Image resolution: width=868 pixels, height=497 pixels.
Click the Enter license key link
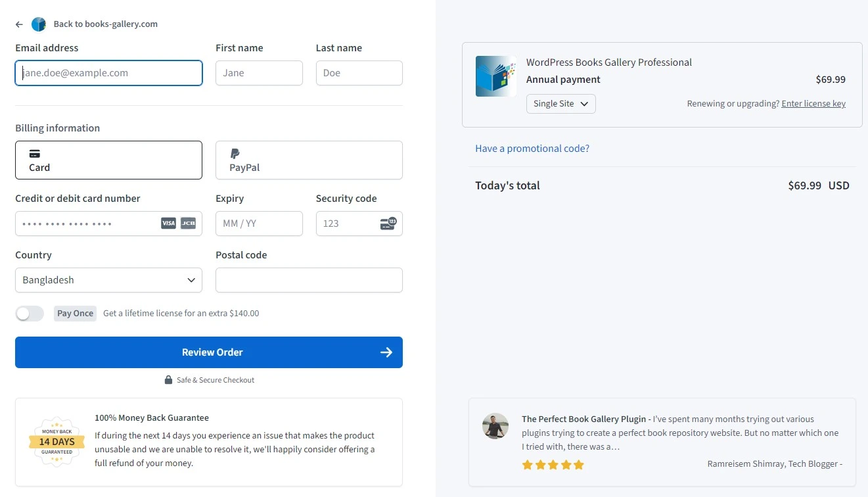click(813, 104)
